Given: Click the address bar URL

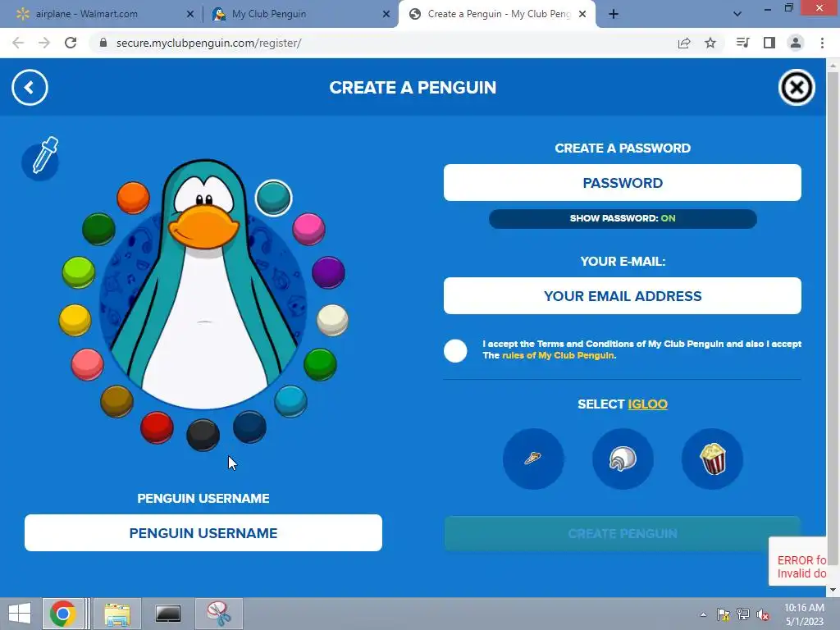Looking at the screenshot, I should pyautogui.click(x=209, y=43).
